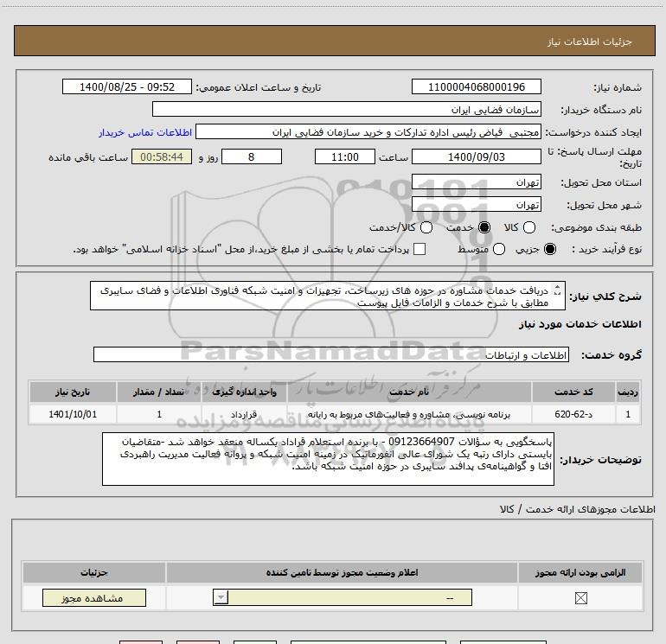Click unit cell قرارداد

[x=244, y=414]
